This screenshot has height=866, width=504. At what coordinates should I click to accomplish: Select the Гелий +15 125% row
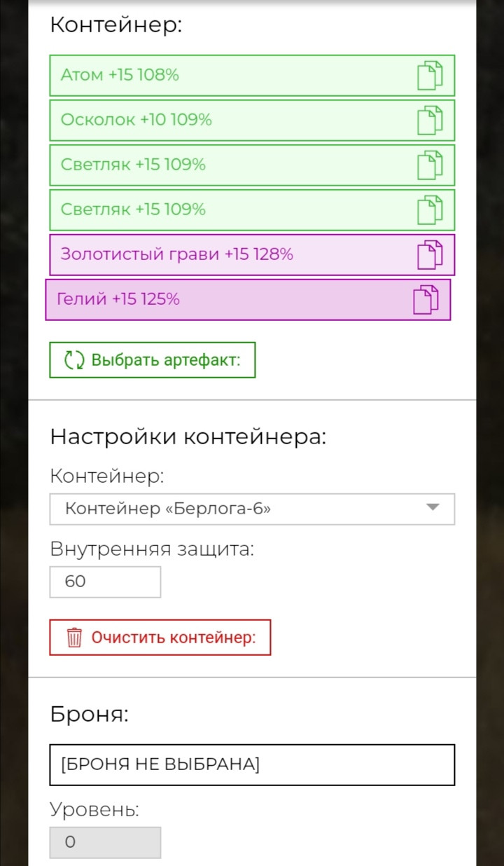pos(248,300)
